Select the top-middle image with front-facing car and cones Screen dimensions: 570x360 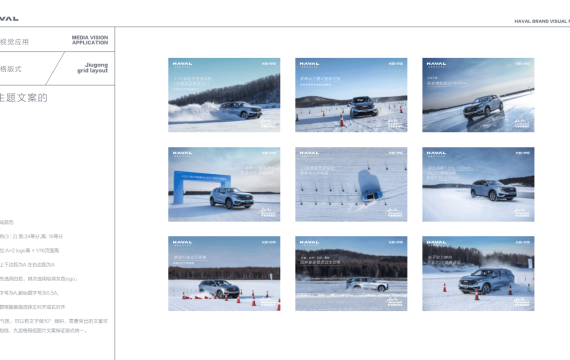351,95
